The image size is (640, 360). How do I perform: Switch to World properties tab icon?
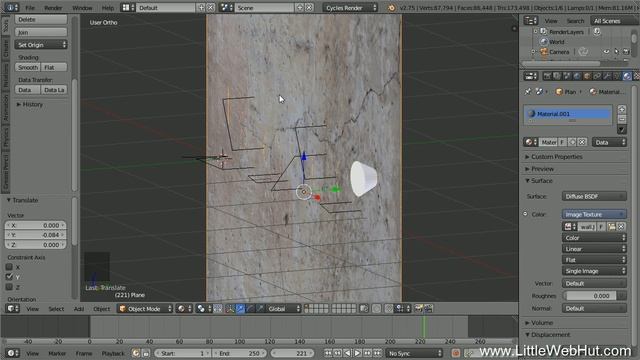[x=577, y=76]
